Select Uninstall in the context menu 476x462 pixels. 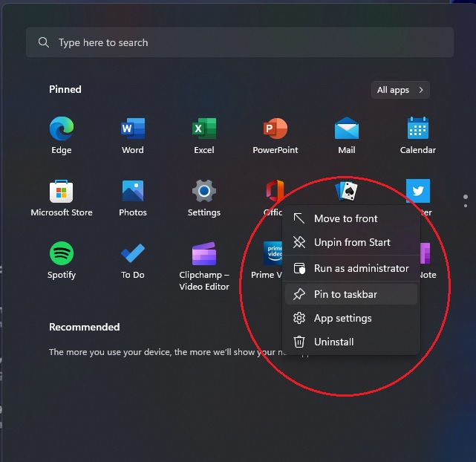point(351,342)
